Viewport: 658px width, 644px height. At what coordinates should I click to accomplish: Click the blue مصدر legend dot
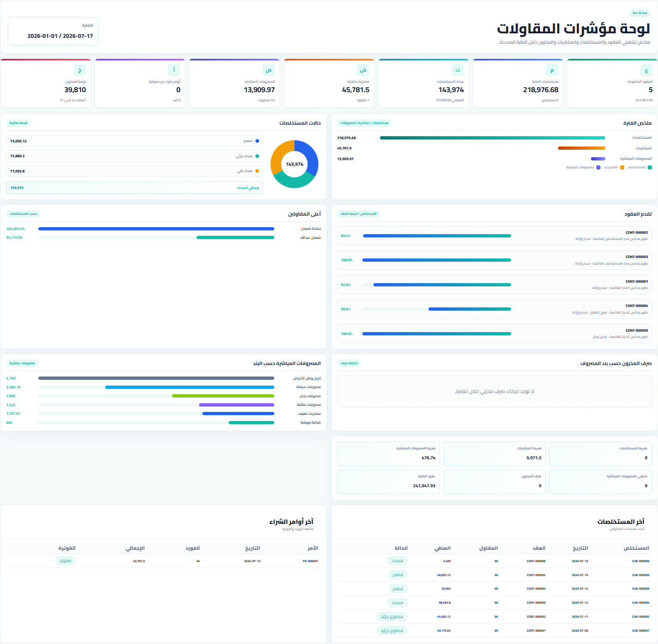point(257,141)
